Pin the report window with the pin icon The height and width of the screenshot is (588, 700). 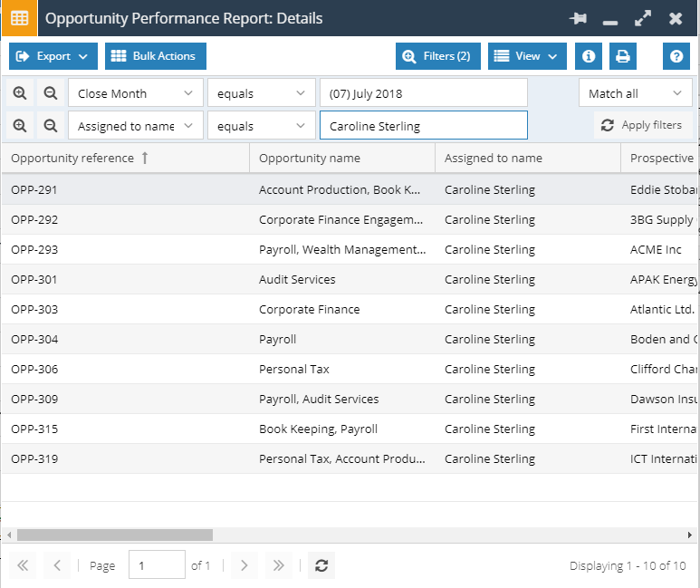point(577,18)
